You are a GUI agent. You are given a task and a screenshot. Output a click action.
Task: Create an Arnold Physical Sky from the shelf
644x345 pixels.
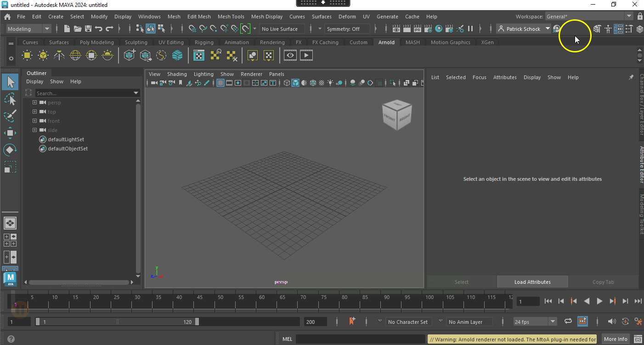coord(107,55)
